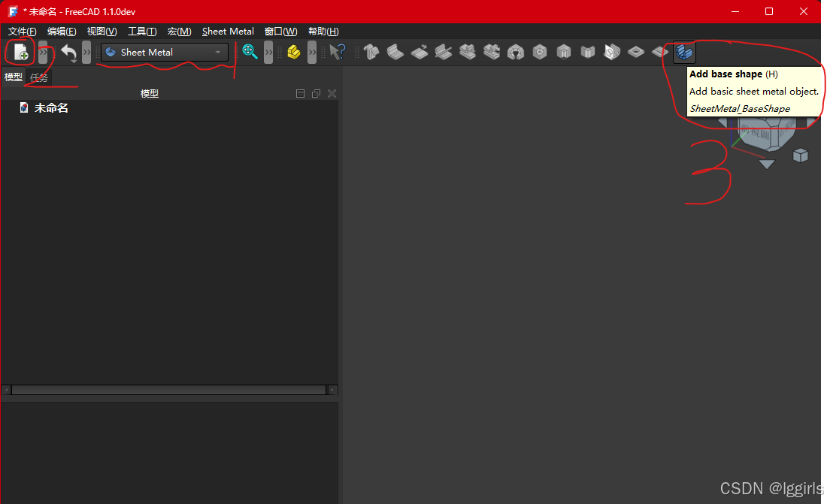Close the 模型 panel
This screenshot has height=504, width=827.
click(x=332, y=94)
